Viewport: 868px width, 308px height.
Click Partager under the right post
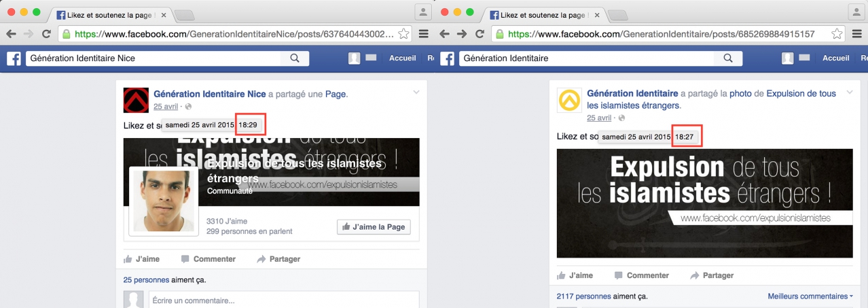[x=712, y=275]
